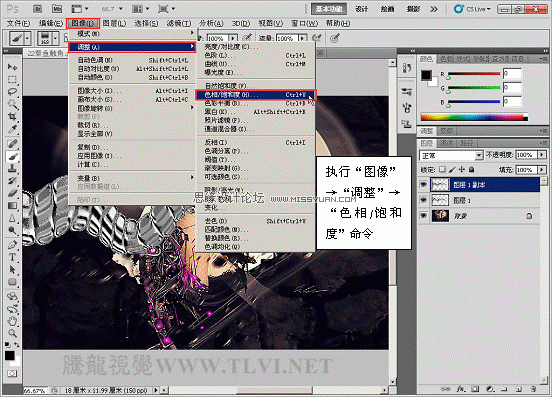Click the Add layer style fx icon

[x=460, y=389]
